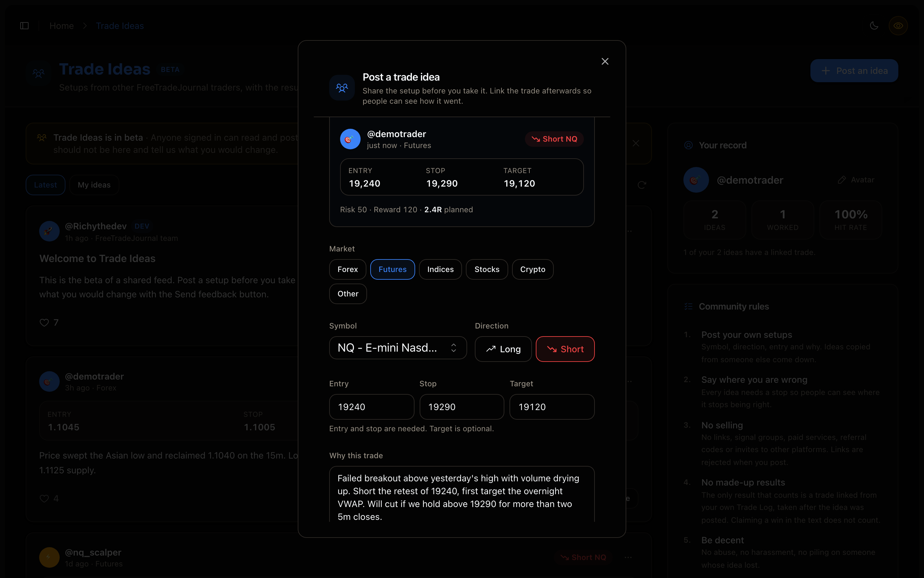Select the Stocks market chip
Image resolution: width=924 pixels, height=578 pixels.
coord(487,269)
